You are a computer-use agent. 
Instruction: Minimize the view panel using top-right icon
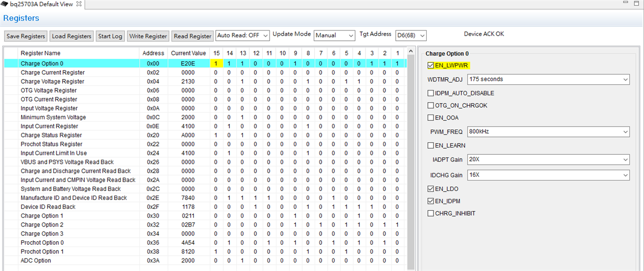[x=626, y=3]
